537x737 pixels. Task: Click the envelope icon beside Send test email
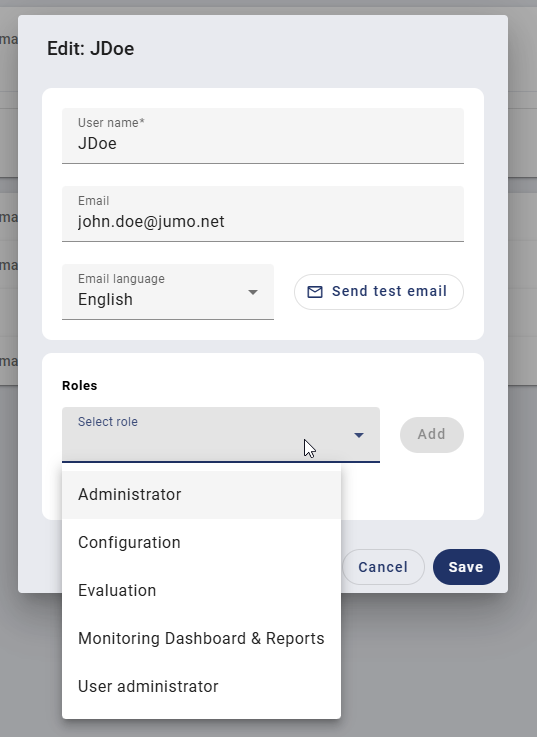(315, 292)
